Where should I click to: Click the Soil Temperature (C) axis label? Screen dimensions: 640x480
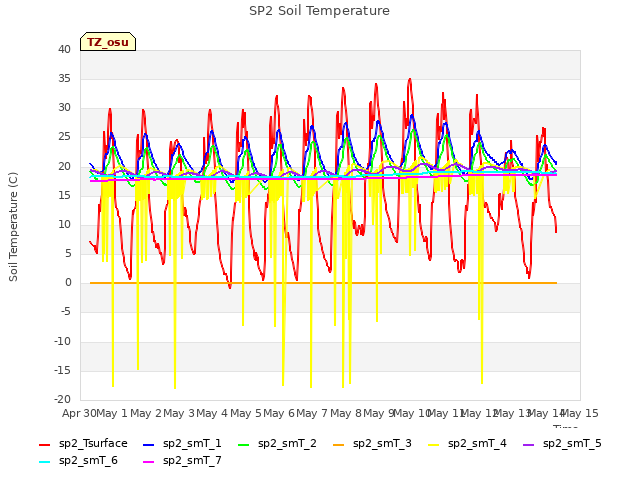point(13,227)
